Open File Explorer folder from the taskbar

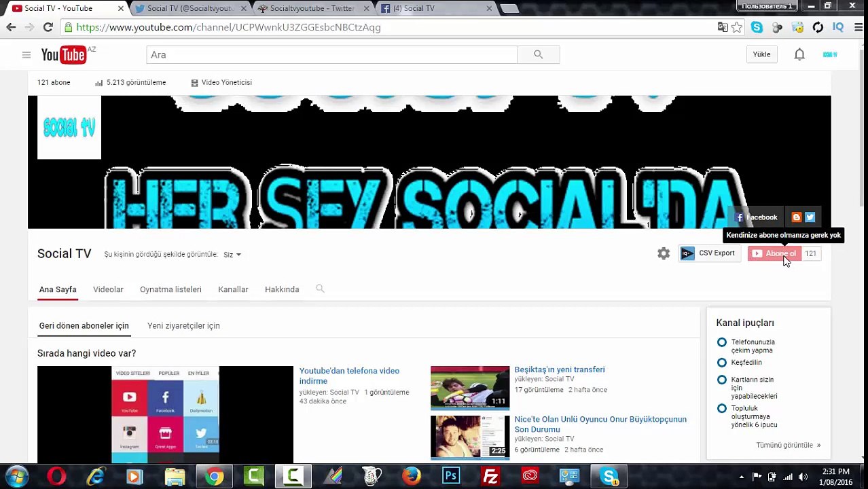pos(175,476)
